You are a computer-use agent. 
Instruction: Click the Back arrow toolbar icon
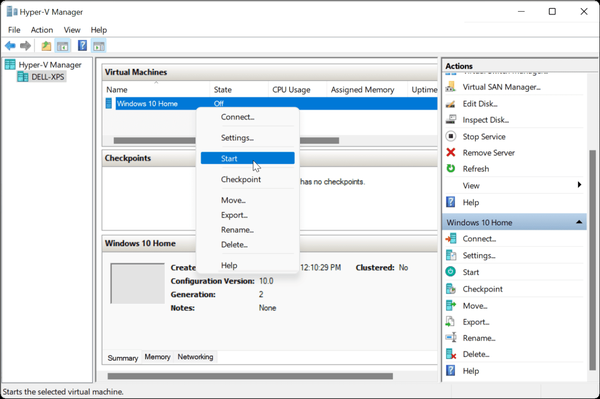point(10,46)
